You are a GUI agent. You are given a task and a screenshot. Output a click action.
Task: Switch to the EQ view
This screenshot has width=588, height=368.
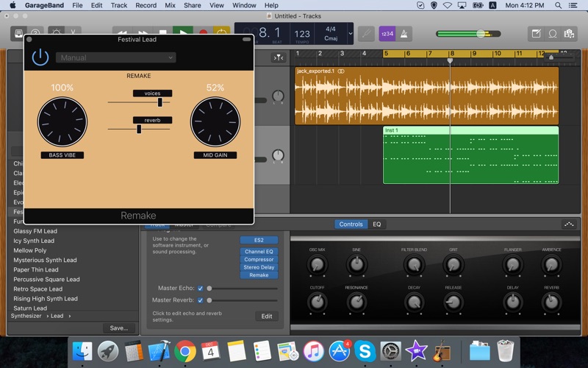click(x=376, y=224)
